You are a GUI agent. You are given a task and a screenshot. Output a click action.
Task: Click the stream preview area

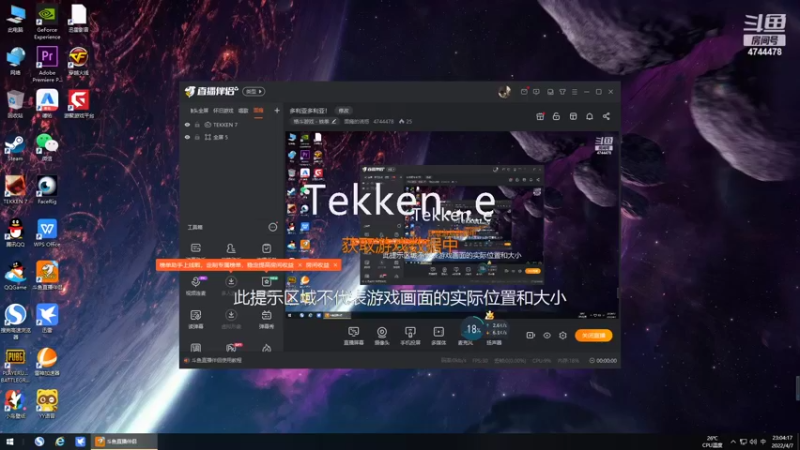click(x=452, y=224)
